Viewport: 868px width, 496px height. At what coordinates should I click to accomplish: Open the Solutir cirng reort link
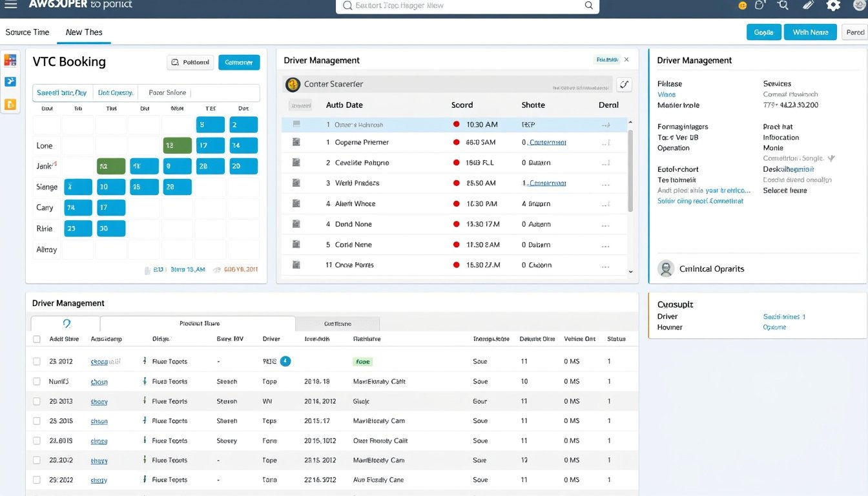point(700,201)
